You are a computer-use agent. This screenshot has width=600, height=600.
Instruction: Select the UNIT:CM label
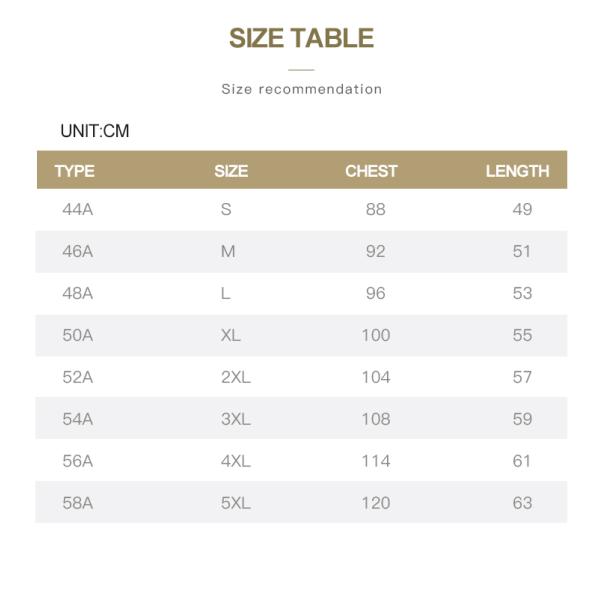pyautogui.click(x=95, y=131)
